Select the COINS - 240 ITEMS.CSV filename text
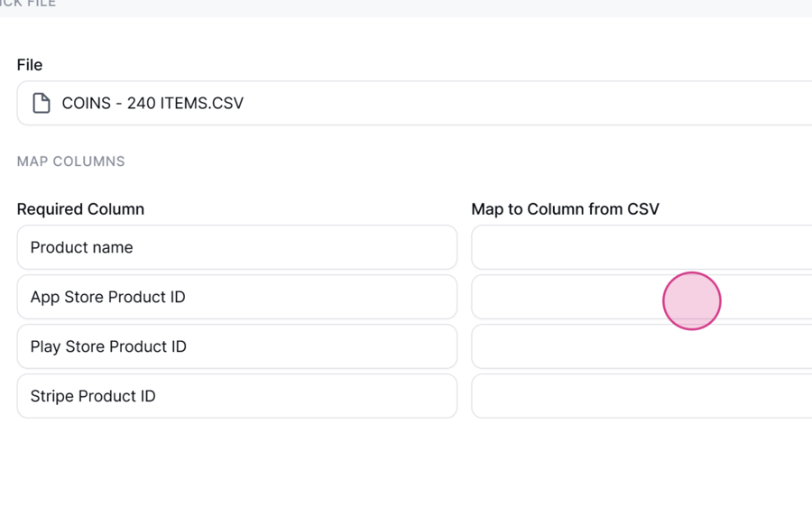 [152, 103]
